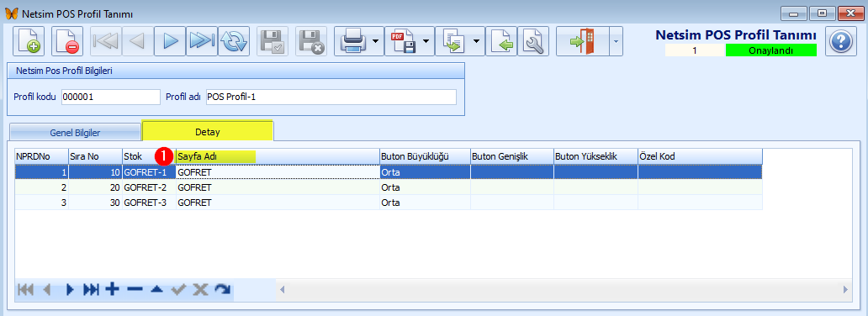Click Orta cell in GOFRET-3 row
This screenshot has width=868, height=316.
coord(425,203)
